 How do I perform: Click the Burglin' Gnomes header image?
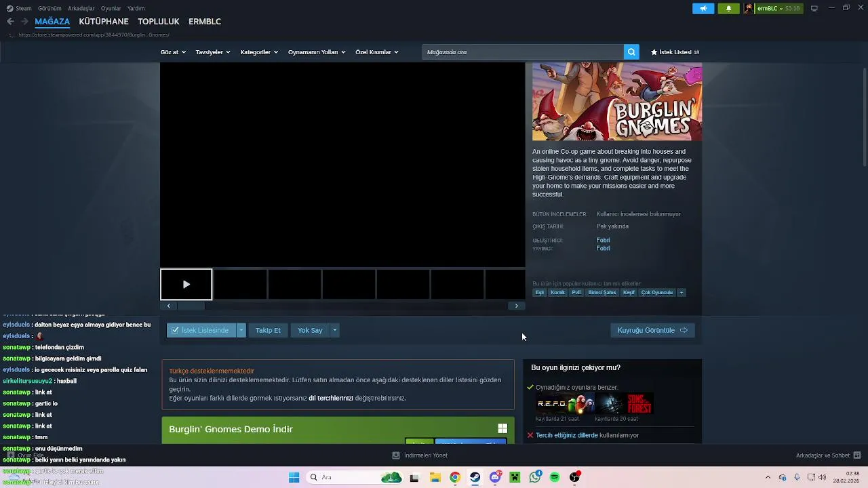tap(617, 102)
